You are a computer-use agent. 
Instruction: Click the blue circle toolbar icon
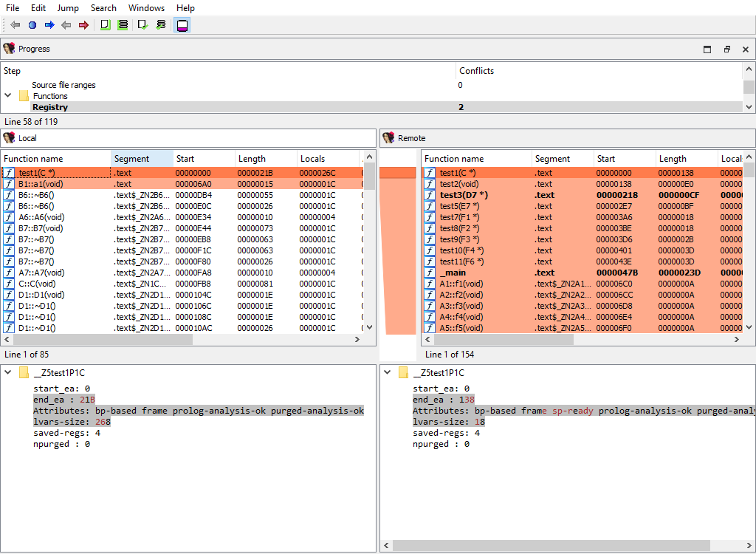32,25
